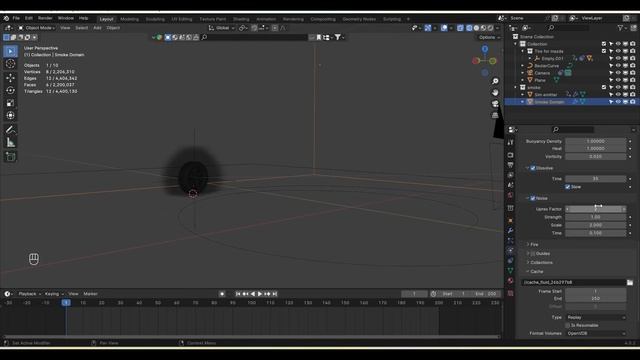The height and width of the screenshot is (360, 640).
Task: Select the Rotate tool
Action: [x=11, y=90]
